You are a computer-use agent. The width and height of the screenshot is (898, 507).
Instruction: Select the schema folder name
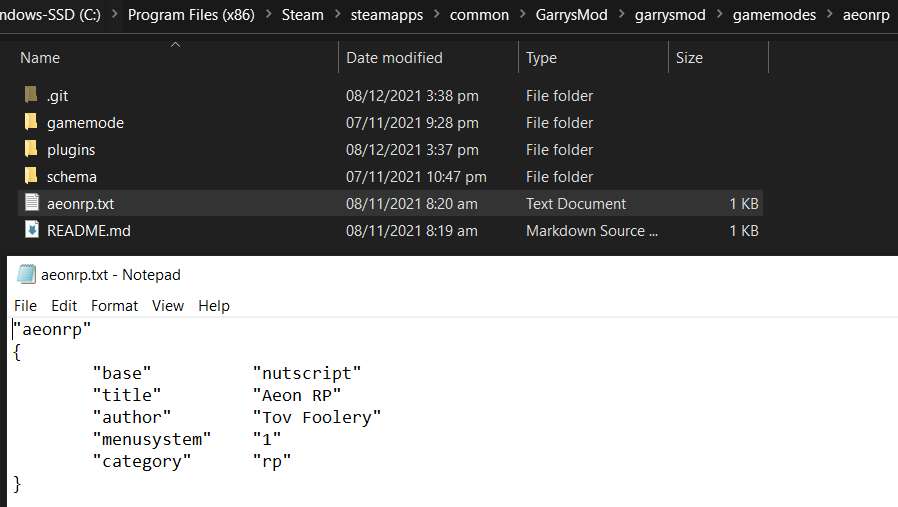[x=72, y=176]
